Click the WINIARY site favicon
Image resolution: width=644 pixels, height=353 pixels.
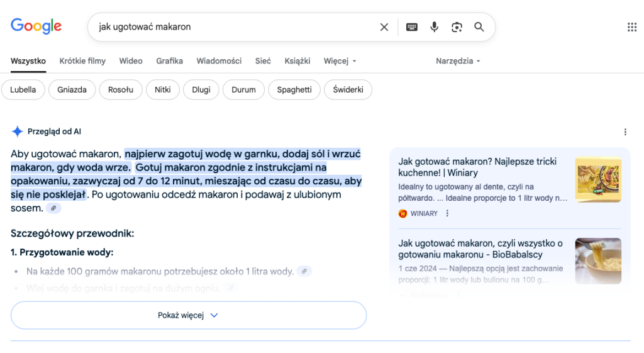click(x=402, y=214)
